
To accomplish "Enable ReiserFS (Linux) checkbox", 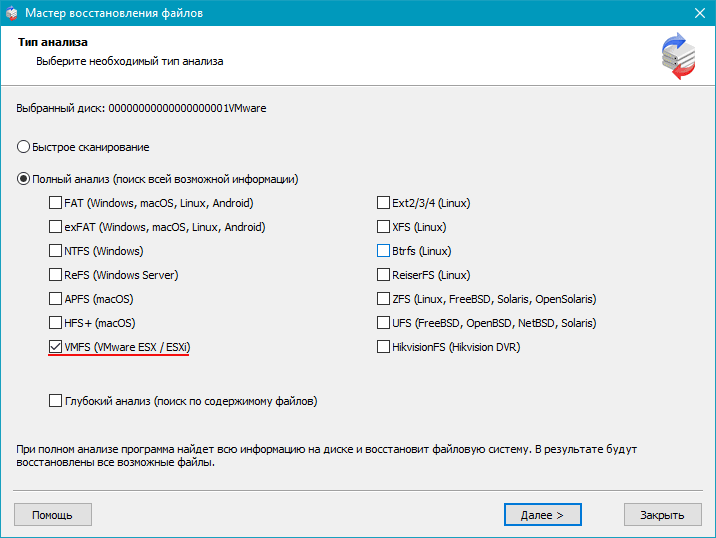I will coord(383,275).
